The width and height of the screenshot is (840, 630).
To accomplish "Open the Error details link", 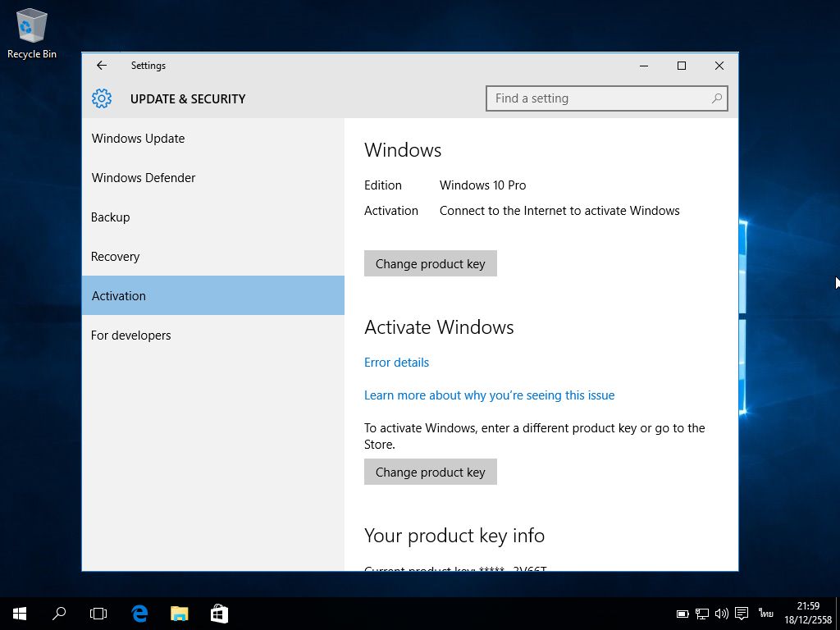I will (x=396, y=363).
